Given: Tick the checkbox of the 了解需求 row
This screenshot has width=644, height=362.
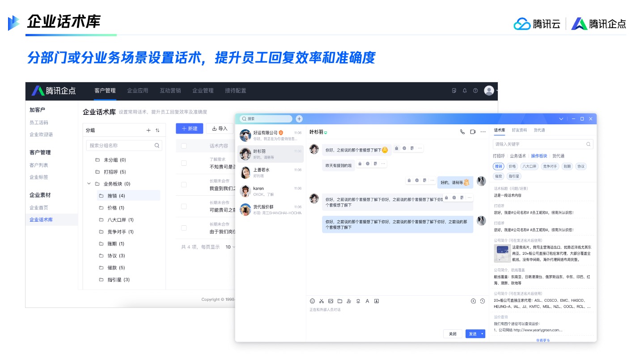Looking at the screenshot, I should [184, 163].
